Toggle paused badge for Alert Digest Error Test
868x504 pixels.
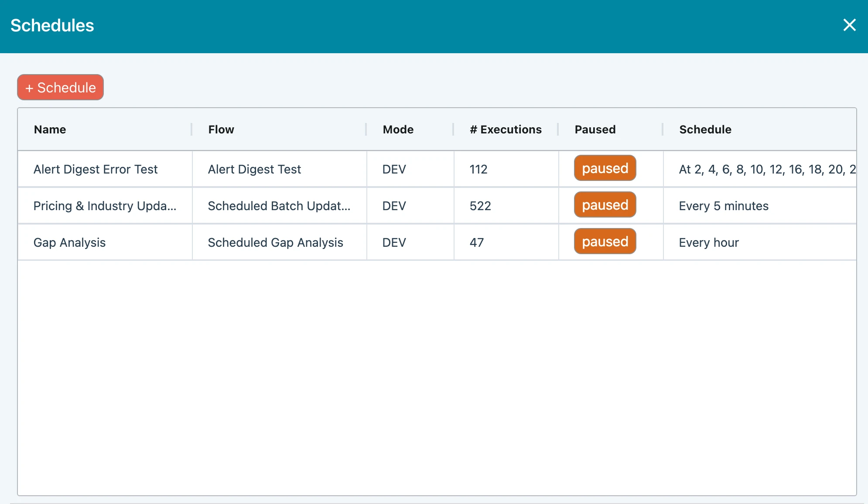click(605, 168)
